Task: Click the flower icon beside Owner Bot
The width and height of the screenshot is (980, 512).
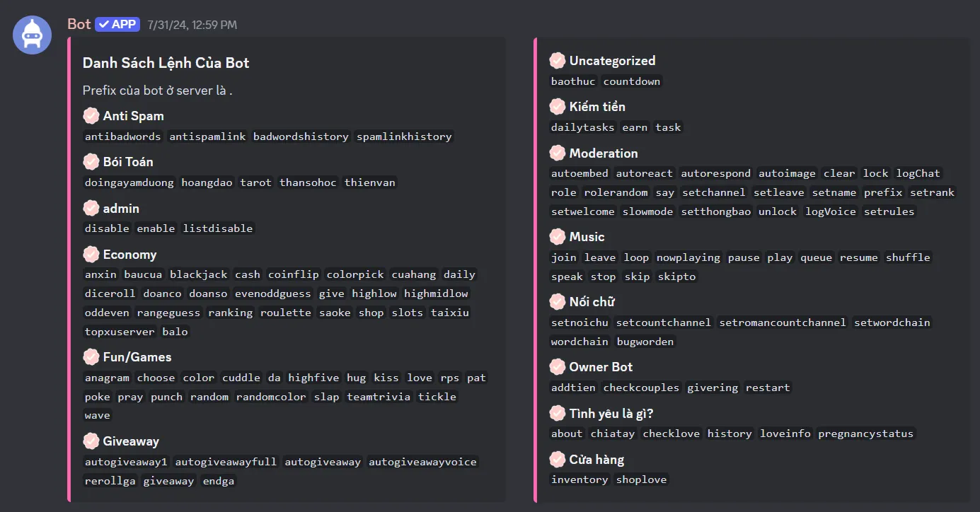Action: point(557,366)
